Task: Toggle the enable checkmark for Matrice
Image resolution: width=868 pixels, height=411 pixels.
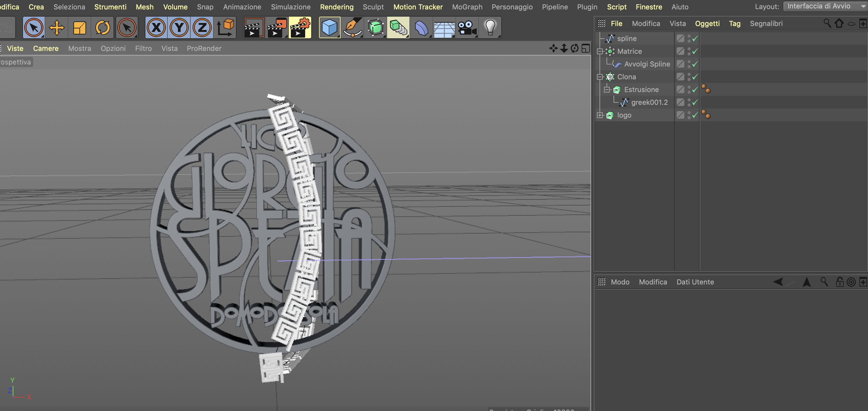Action: (x=695, y=51)
